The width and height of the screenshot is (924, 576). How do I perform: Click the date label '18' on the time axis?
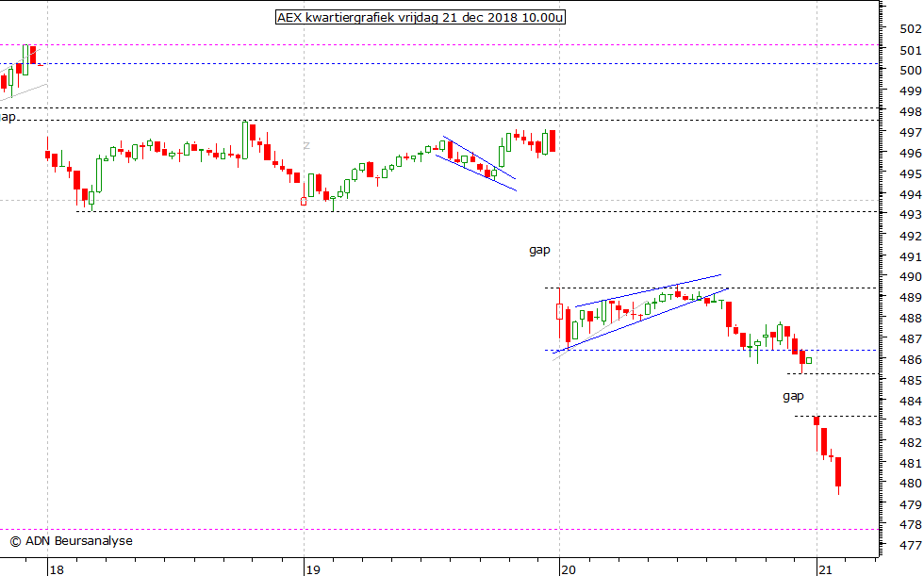click(57, 569)
